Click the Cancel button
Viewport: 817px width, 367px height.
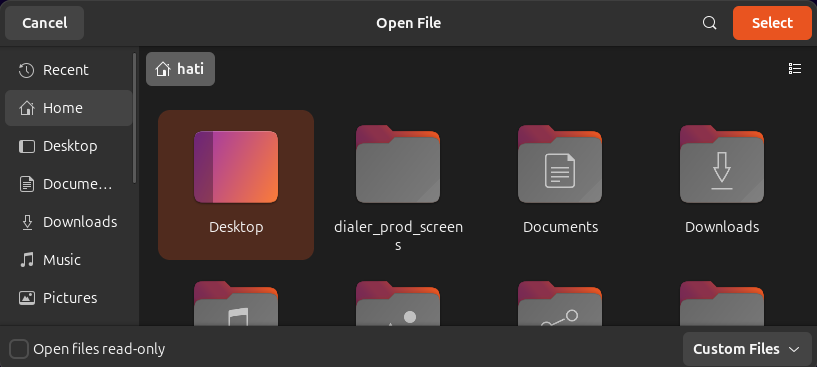click(45, 23)
